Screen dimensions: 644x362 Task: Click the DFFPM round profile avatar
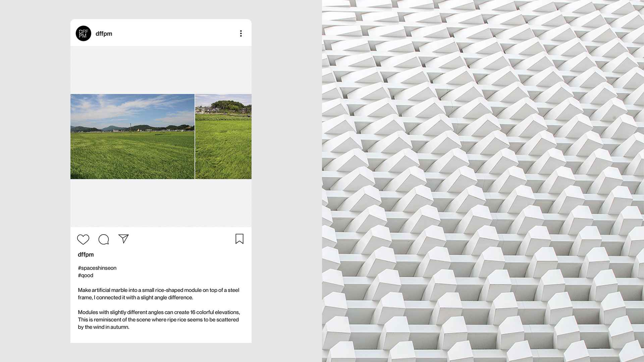(84, 34)
